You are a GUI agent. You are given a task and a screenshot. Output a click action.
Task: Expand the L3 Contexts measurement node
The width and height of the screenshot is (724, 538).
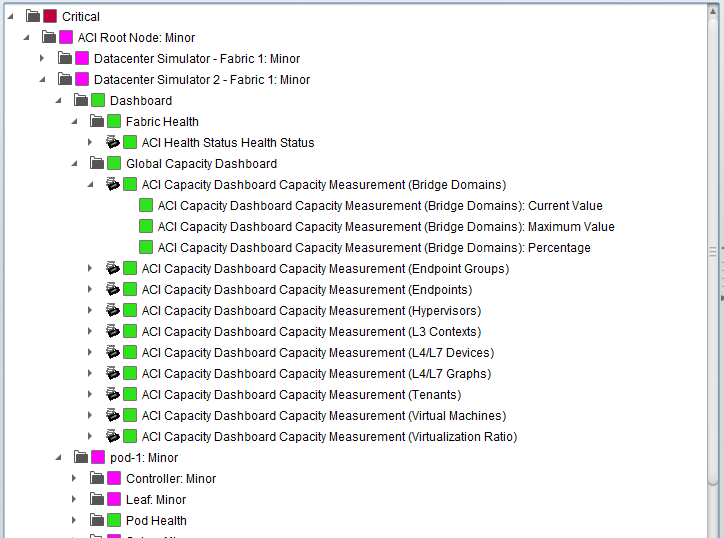90,331
